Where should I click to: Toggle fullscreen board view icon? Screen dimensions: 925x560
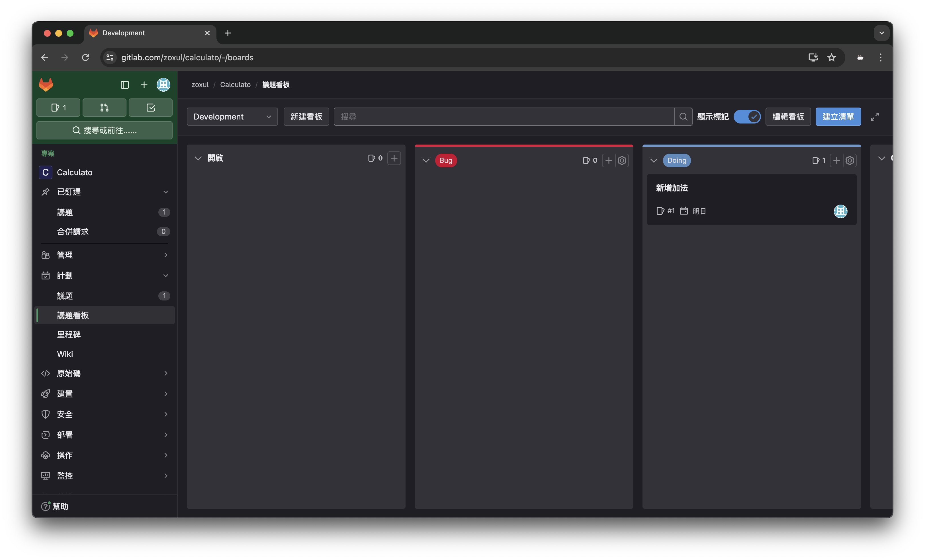pos(875,117)
